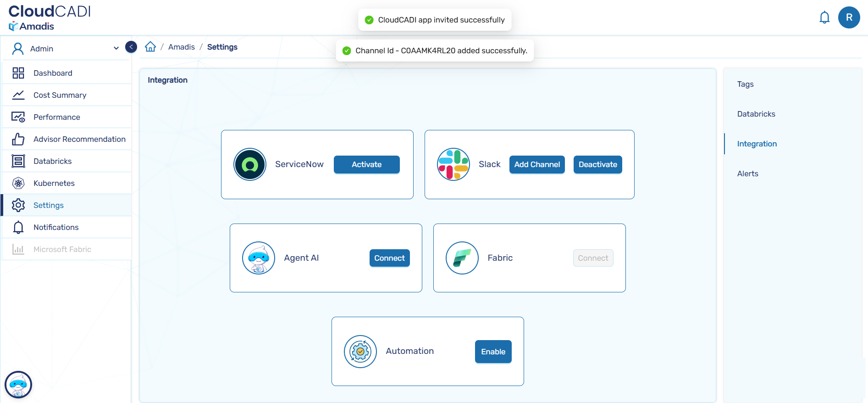Click the Amadis breadcrumb link
Screen dimensions: 868x403
pyautogui.click(x=181, y=47)
